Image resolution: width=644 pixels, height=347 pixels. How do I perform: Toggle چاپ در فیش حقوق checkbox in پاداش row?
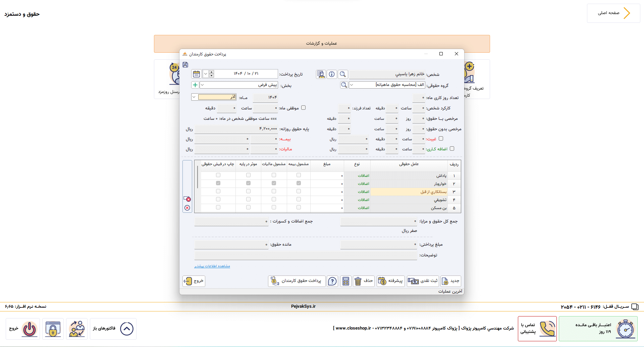tap(218, 175)
